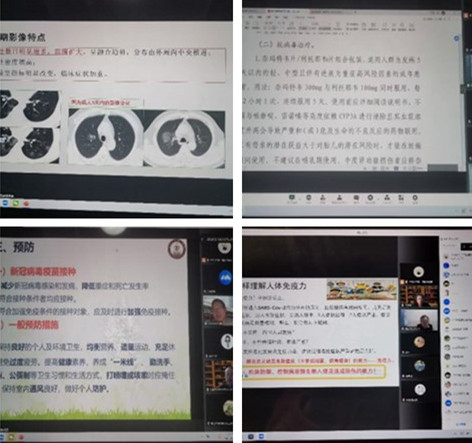
Task: Click the round record icon, sixth in the meeting toolbar
Action: pyautogui.click(x=370, y=198)
